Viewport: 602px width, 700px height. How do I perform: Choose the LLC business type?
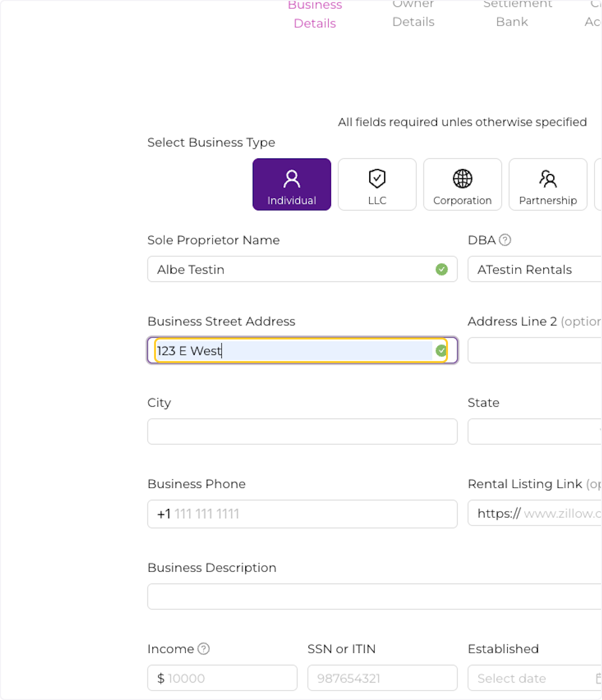pyautogui.click(x=377, y=185)
